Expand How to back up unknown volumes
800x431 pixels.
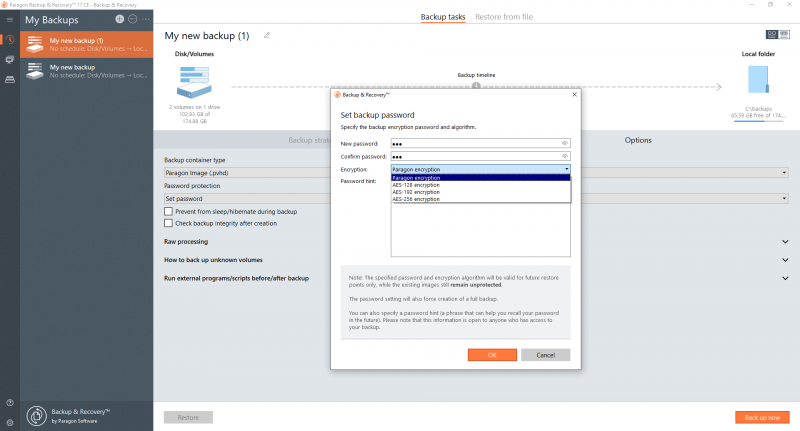pyautogui.click(x=785, y=260)
